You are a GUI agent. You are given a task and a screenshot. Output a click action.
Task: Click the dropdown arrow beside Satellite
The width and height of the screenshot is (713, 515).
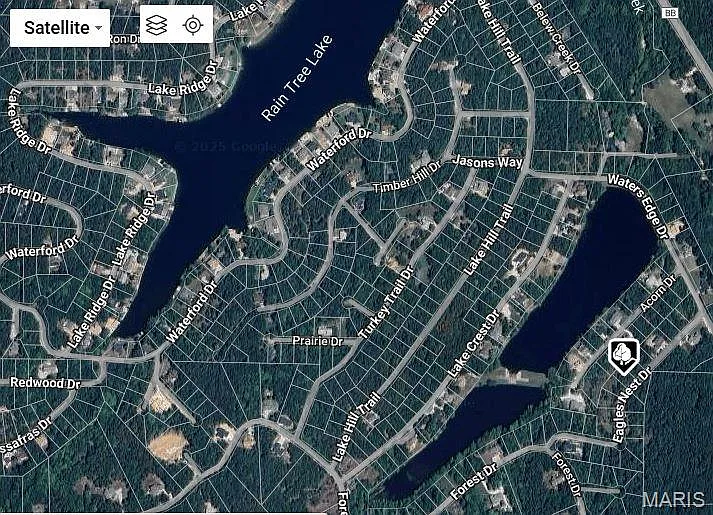tap(99, 28)
